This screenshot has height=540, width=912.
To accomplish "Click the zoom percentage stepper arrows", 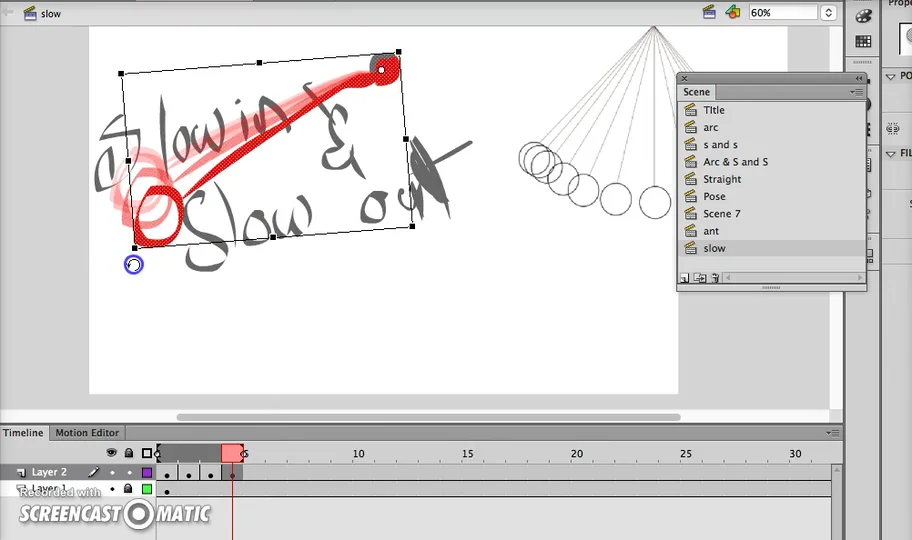I will pyautogui.click(x=828, y=12).
